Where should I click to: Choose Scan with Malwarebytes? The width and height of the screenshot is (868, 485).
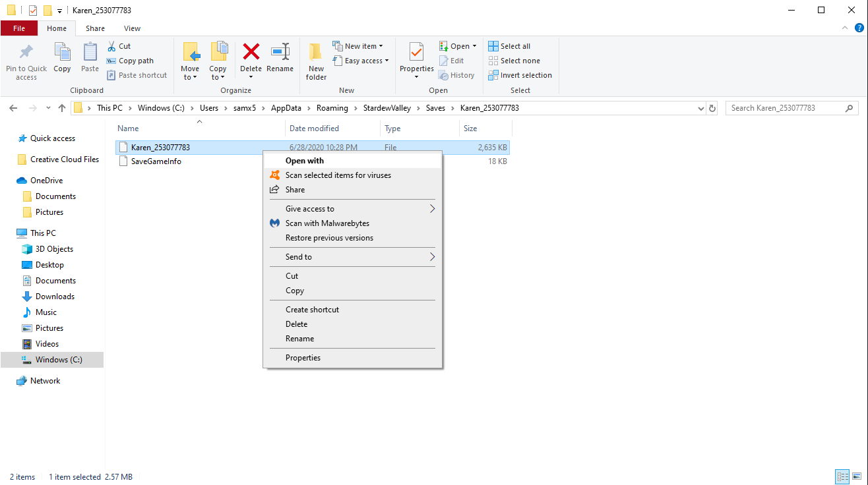[353, 223]
